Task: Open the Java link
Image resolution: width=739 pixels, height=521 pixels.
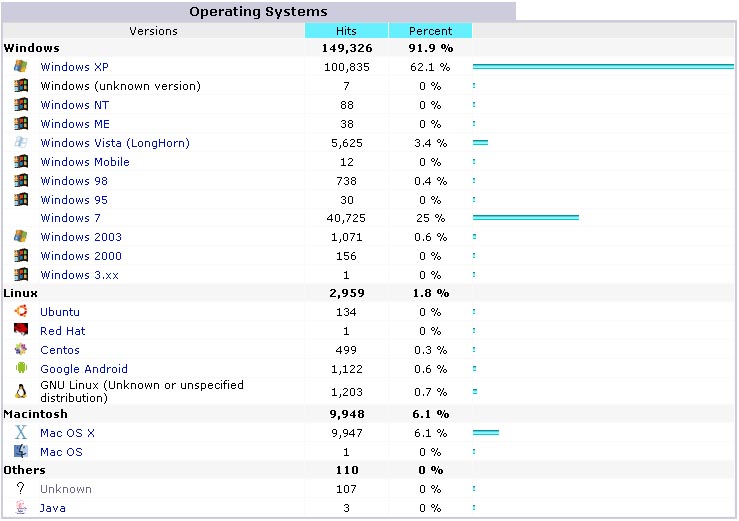Action: (52, 508)
